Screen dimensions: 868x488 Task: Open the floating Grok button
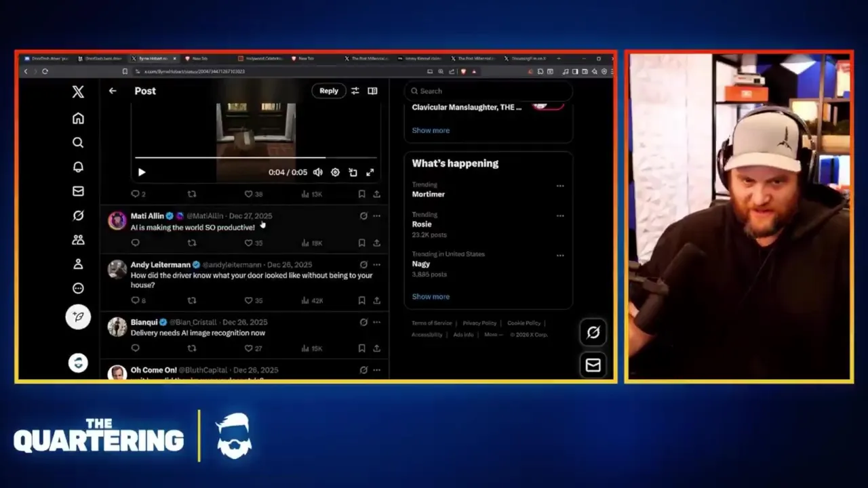[x=593, y=332]
